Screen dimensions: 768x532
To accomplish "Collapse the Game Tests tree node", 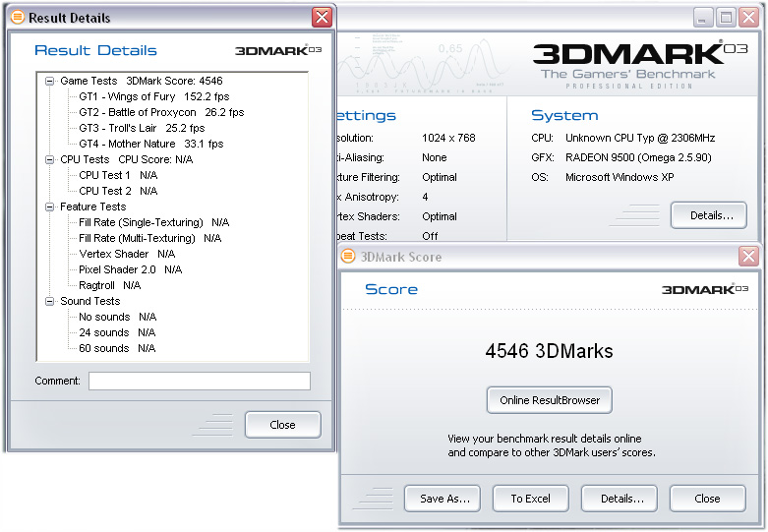I will (x=50, y=82).
